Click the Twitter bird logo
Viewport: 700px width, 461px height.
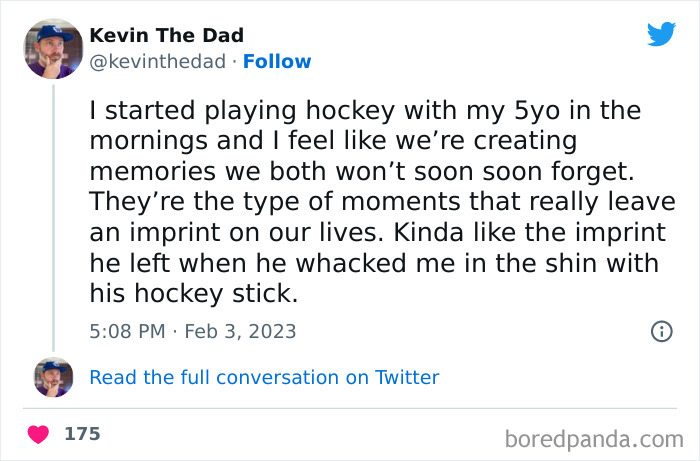point(661,34)
